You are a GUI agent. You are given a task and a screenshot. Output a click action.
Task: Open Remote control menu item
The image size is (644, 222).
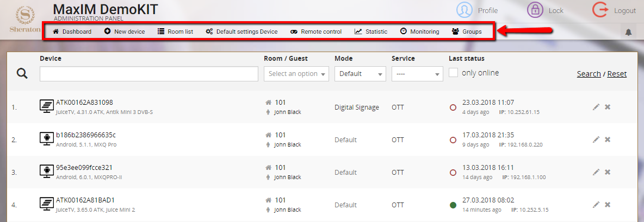tap(316, 31)
